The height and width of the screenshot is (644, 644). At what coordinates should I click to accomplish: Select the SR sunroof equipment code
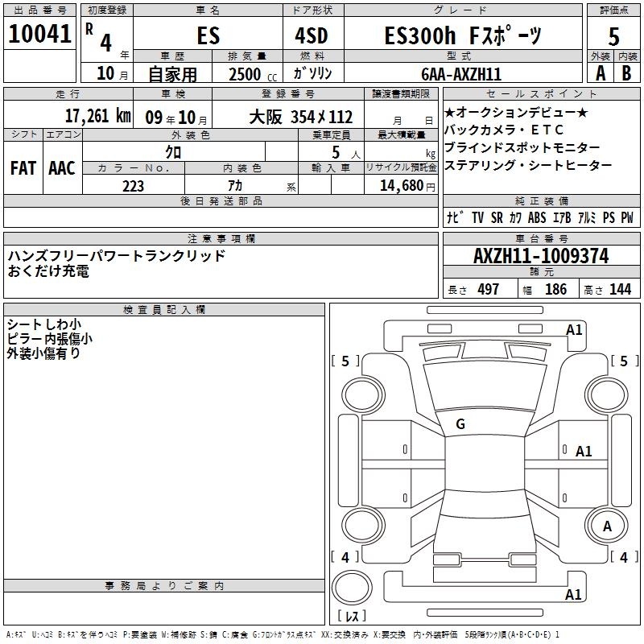pyautogui.click(x=497, y=217)
